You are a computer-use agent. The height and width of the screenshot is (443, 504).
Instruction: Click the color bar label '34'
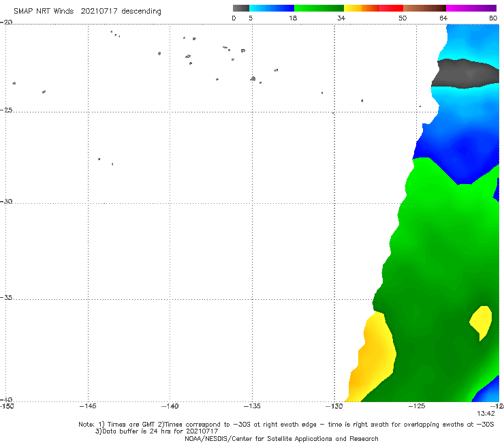point(341,18)
